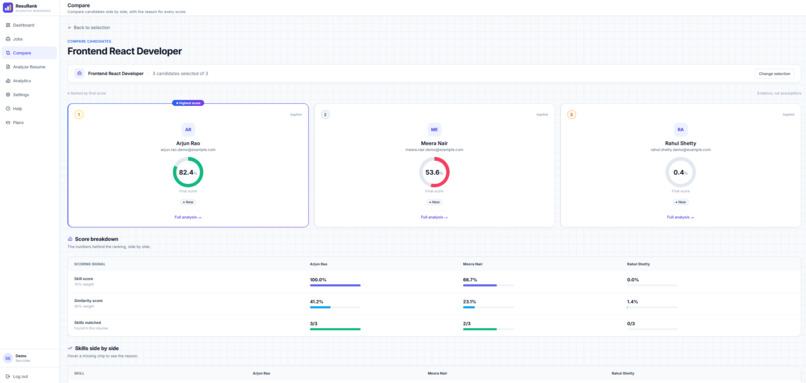Open the Help page from sidebar
This screenshot has width=806, height=383.
coord(29,108)
